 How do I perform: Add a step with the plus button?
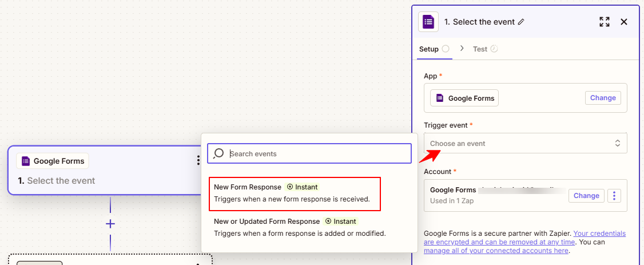pos(110,224)
